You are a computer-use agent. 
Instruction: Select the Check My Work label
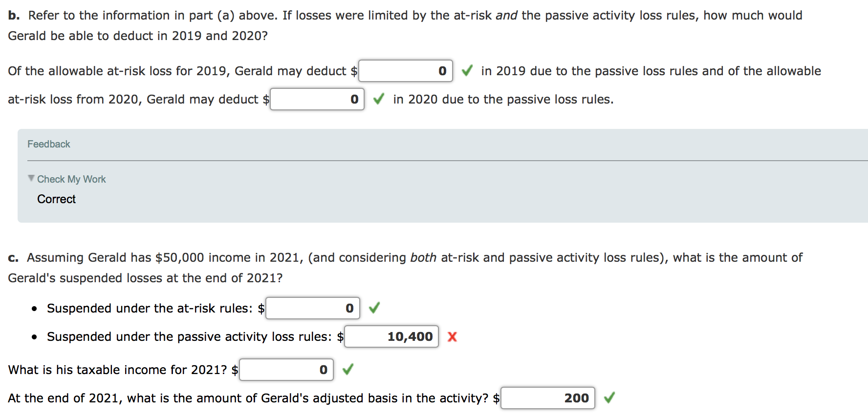71,179
